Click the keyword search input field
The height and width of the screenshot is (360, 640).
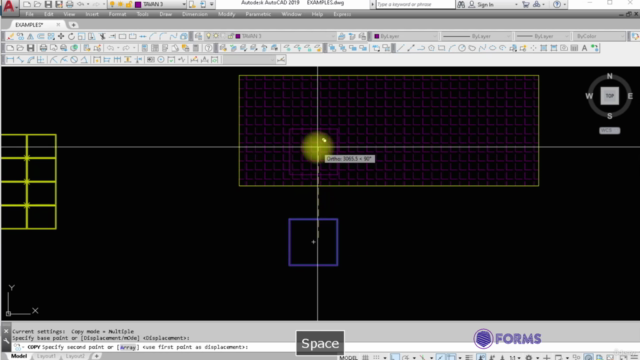click(415, 4)
